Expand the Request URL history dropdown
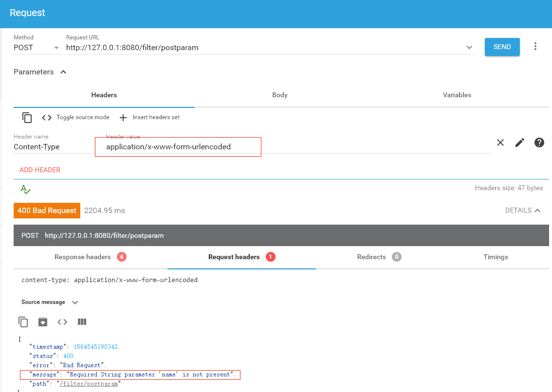This screenshot has height=392, width=552. point(469,47)
